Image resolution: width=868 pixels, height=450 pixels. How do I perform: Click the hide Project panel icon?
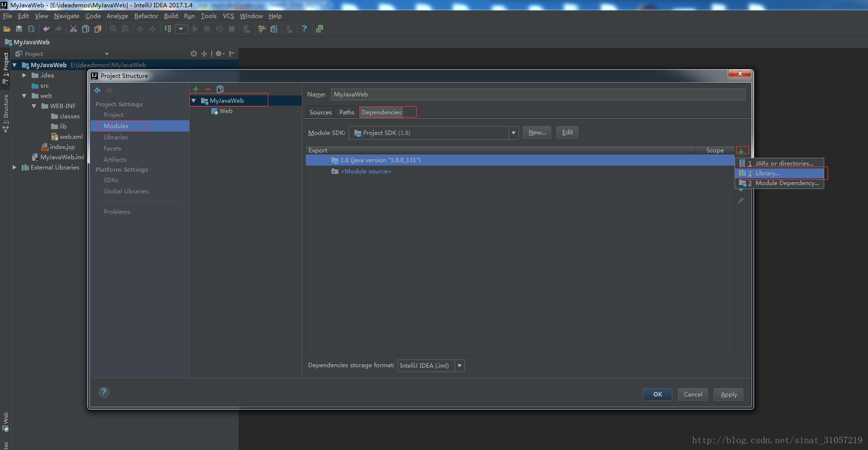coord(232,54)
